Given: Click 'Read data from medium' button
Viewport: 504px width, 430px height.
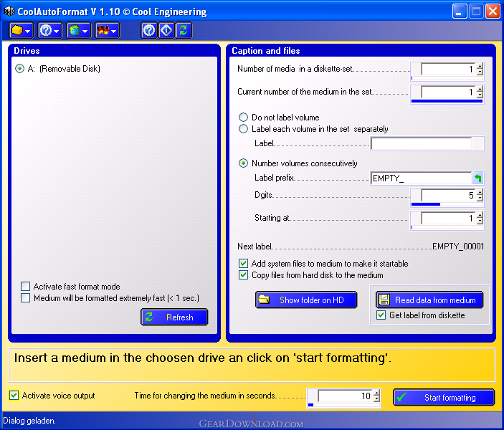Looking at the screenshot, I should (429, 300).
